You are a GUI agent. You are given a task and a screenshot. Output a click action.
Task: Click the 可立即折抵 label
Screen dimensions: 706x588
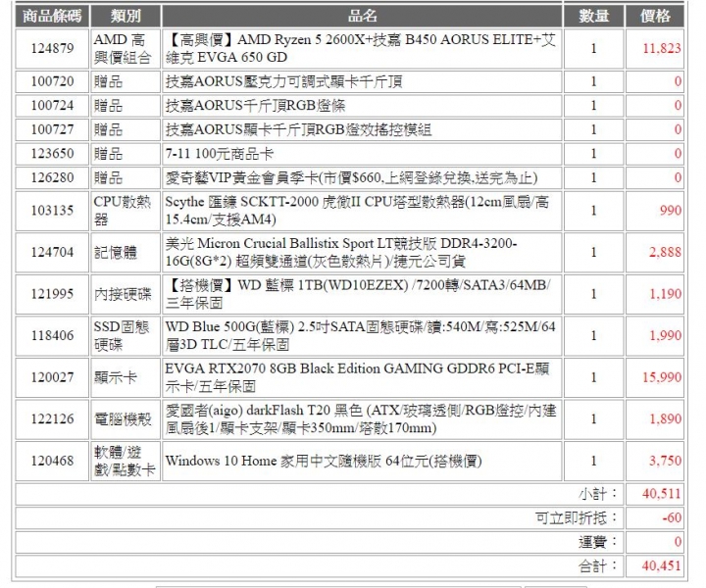(577, 518)
